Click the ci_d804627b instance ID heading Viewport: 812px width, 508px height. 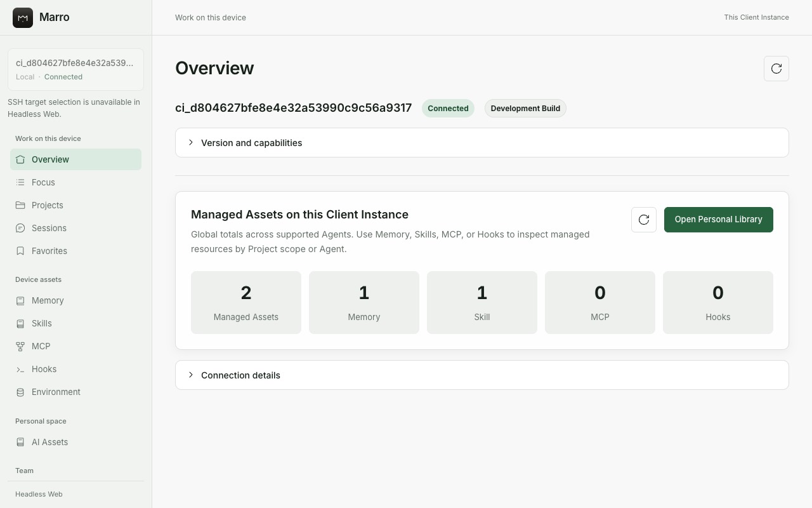point(294,108)
